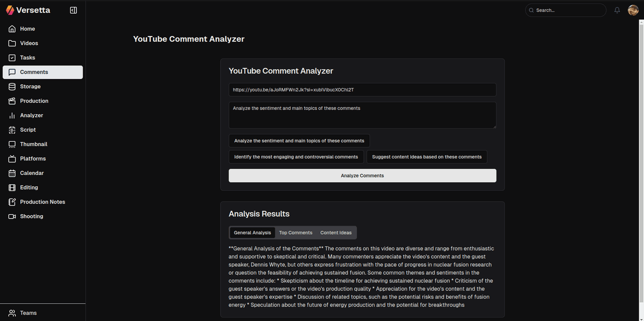644x321 pixels.
Task: Click the Teams people icon
Action: (12, 313)
